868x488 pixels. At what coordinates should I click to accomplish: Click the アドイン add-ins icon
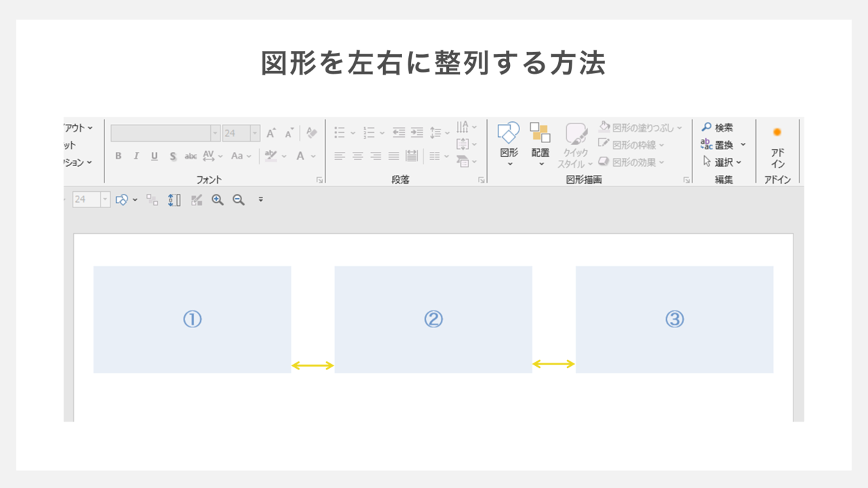[777, 145]
